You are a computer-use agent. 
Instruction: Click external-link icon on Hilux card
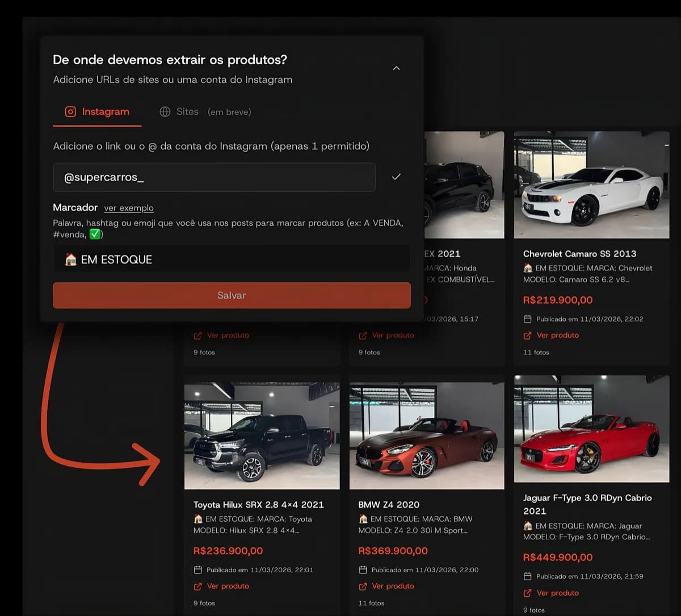pyautogui.click(x=197, y=586)
